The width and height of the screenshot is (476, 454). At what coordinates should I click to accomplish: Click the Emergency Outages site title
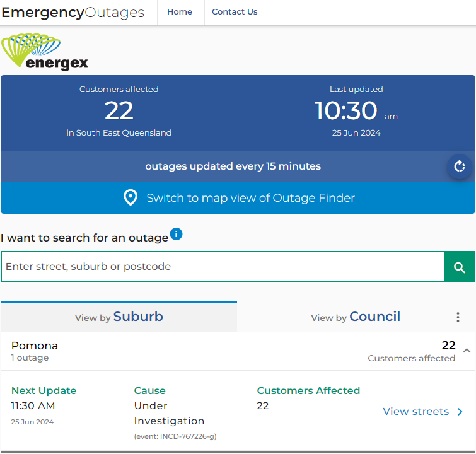point(73,12)
